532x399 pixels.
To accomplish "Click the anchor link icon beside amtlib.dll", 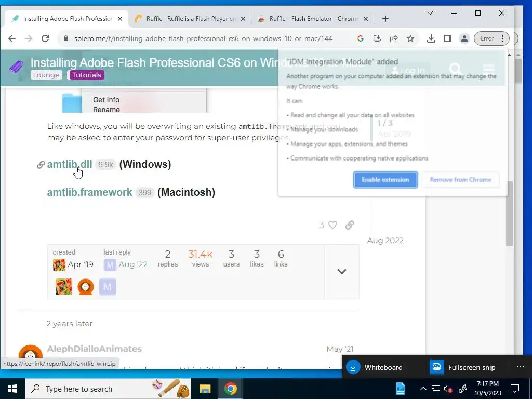I will coord(41,165).
